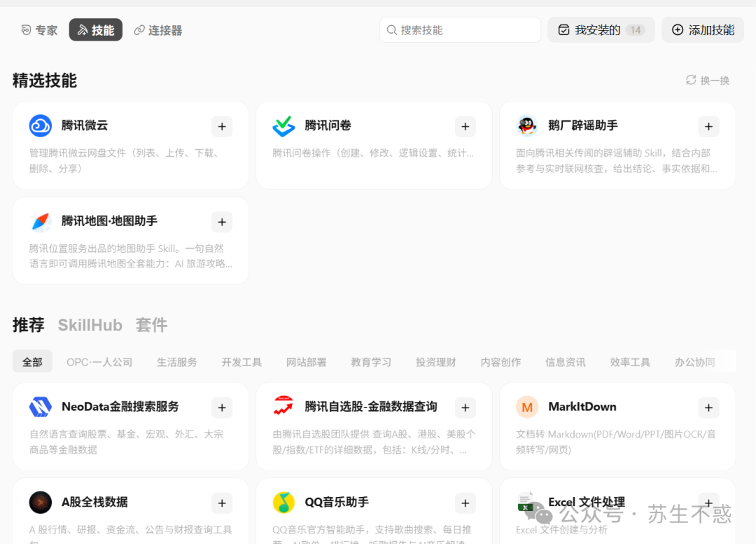Open the 腾讯问卷 skill title
Image resolution: width=756 pixels, height=544 pixels.
pos(328,125)
